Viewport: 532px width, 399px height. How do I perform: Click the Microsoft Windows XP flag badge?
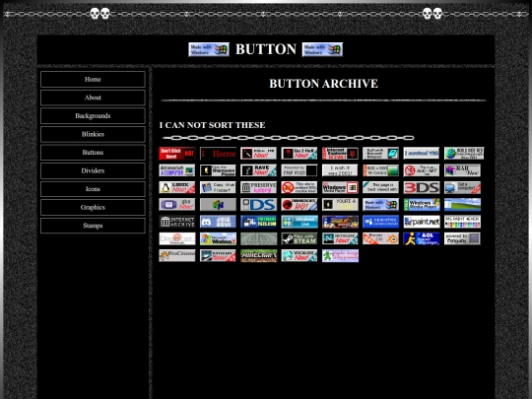point(218,238)
